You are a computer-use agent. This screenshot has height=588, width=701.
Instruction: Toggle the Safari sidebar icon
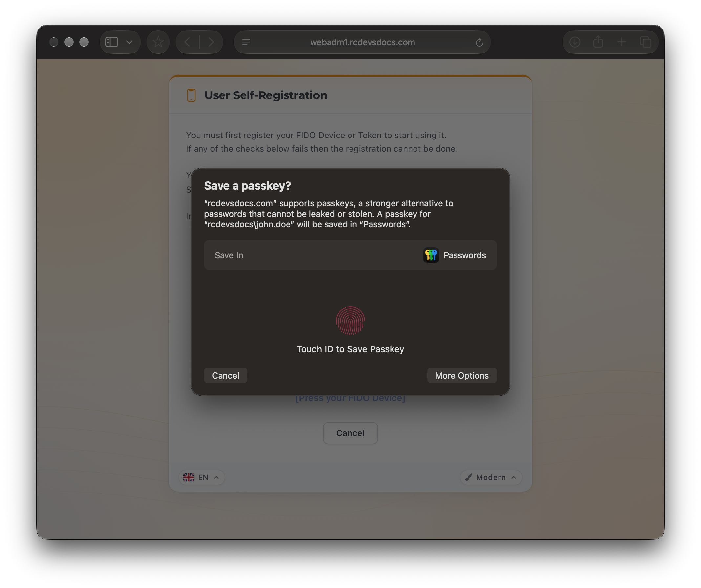pos(112,42)
